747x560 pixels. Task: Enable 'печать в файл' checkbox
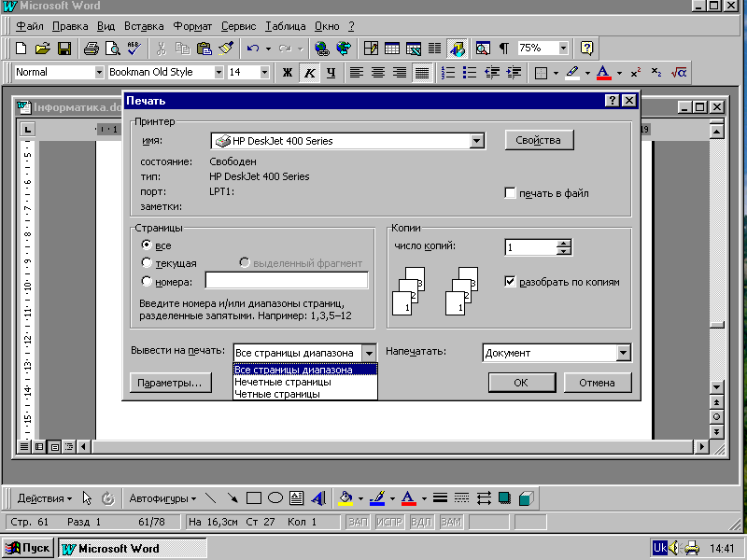point(510,193)
